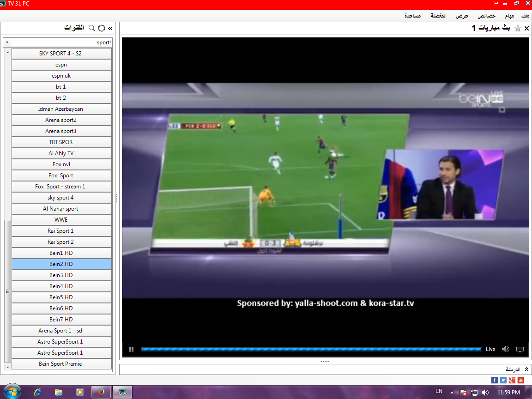Choose Bein4 HD channel

pyautogui.click(x=61, y=286)
